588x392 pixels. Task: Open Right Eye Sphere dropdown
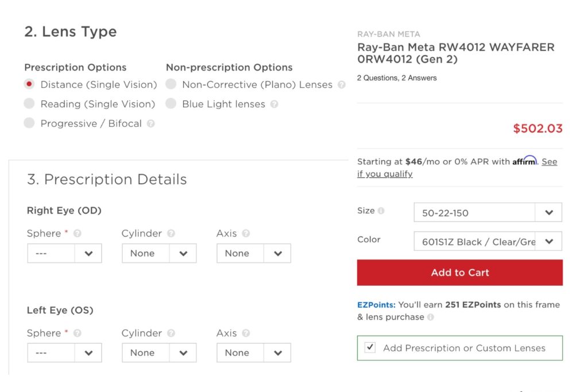pyautogui.click(x=64, y=253)
